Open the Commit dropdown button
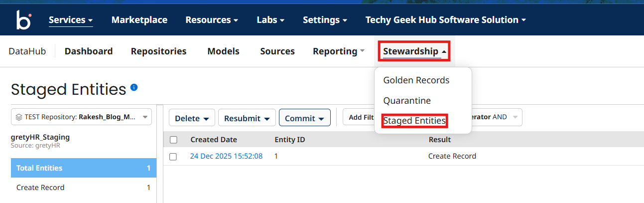The image size is (644, 203). coord(304,118)
